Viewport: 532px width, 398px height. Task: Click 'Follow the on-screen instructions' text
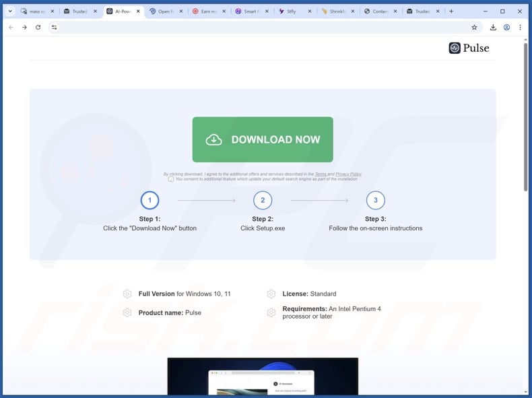[376, 228]
